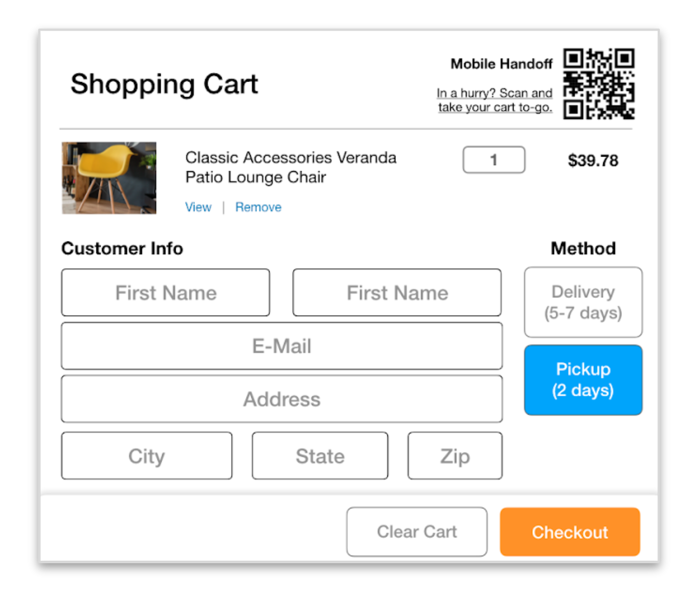Screen dimensions: 700x606
Task: Click the left First Name field
Action: tap(166, 292)
